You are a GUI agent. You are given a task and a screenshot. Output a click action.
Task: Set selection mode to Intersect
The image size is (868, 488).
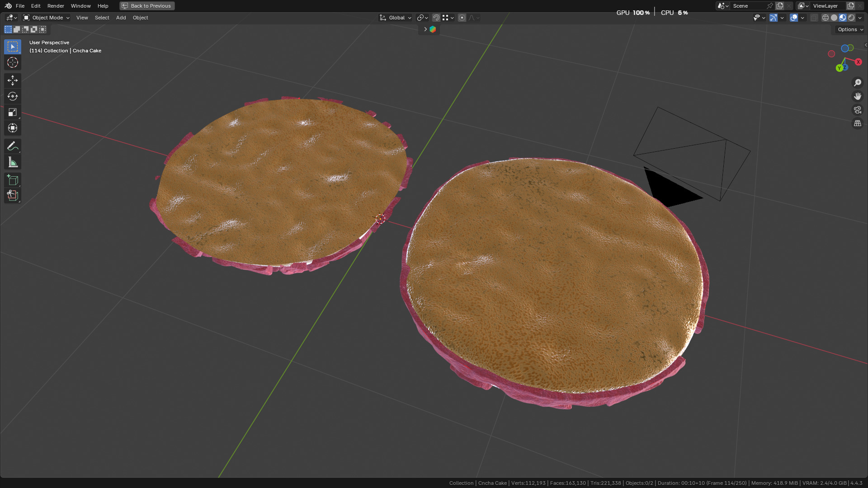coord(42,29)
